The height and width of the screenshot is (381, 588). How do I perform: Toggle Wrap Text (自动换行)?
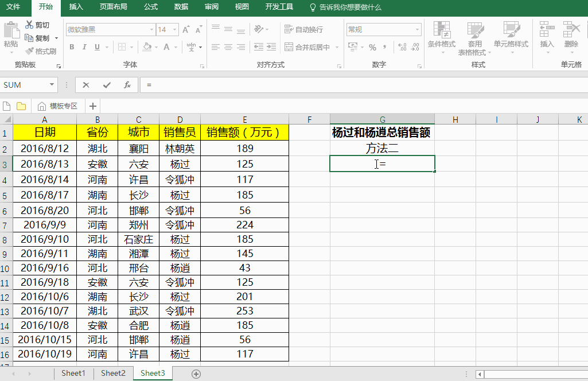[303, 29]
